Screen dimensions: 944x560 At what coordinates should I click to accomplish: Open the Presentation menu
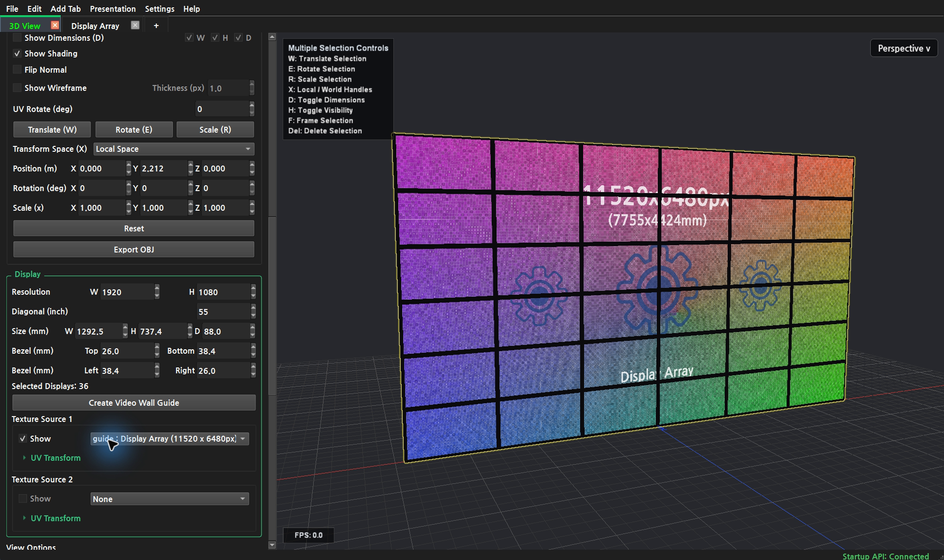point(113,9)
